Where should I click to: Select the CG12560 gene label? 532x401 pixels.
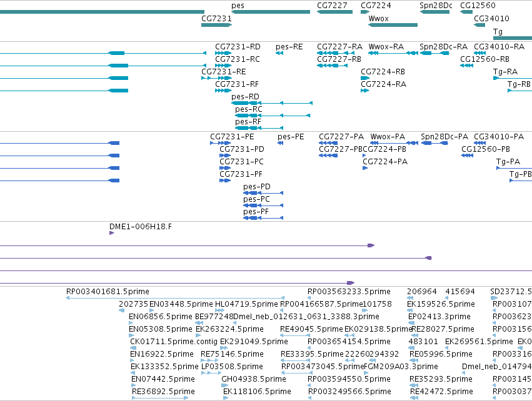click(x=478, y=6)
